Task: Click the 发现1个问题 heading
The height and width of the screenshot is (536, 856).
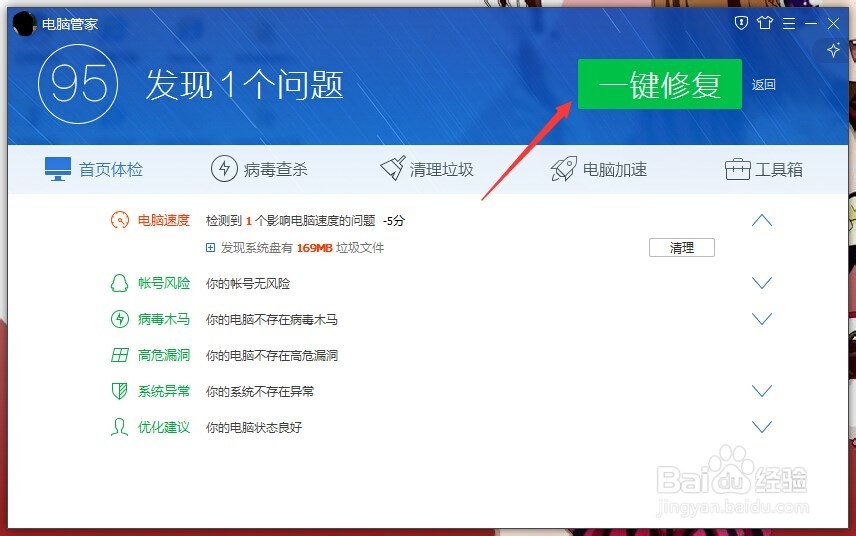Action: pos(245,85)
